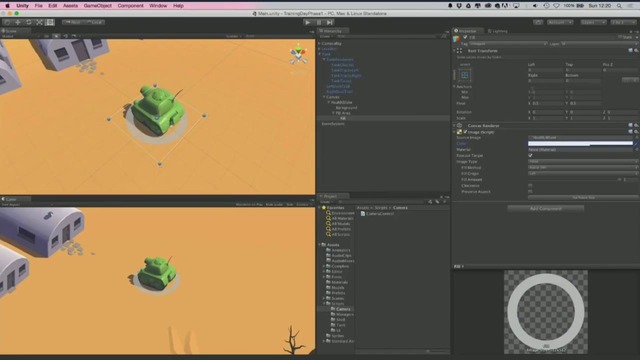Select the Rotate tool in toolbar

coord(29,22)
